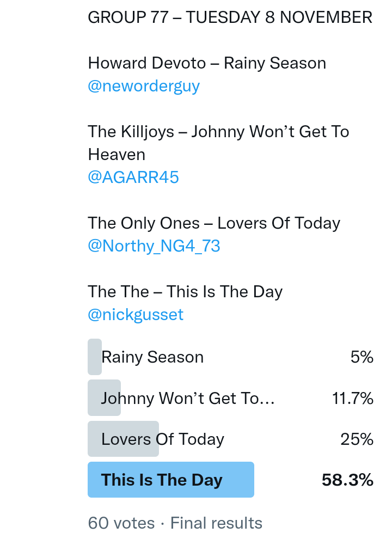Click the 5% result percentage
Screen dimensions: 392x539
(362, 357)
